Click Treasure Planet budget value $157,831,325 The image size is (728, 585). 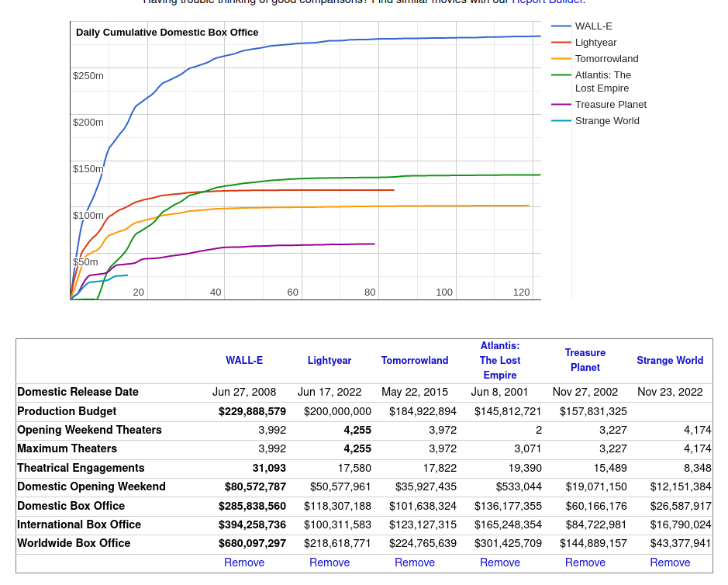(x=593, y=412)
